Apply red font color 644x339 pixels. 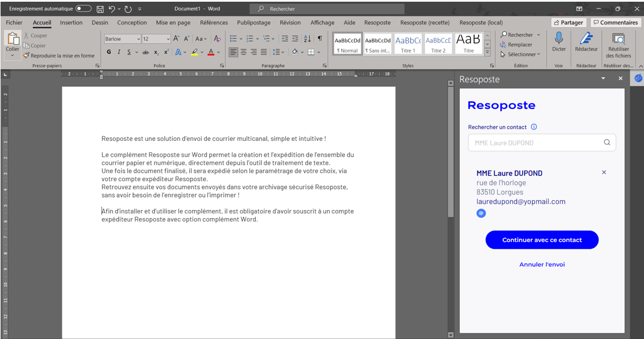pyautogui.click(x=211, y=52)
